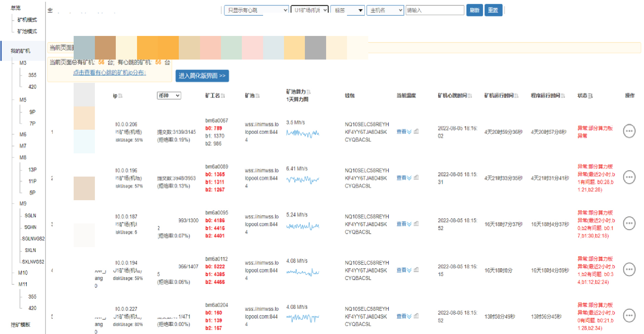Open the actions menu for miner 10.0.0.206

click(629, 131)
